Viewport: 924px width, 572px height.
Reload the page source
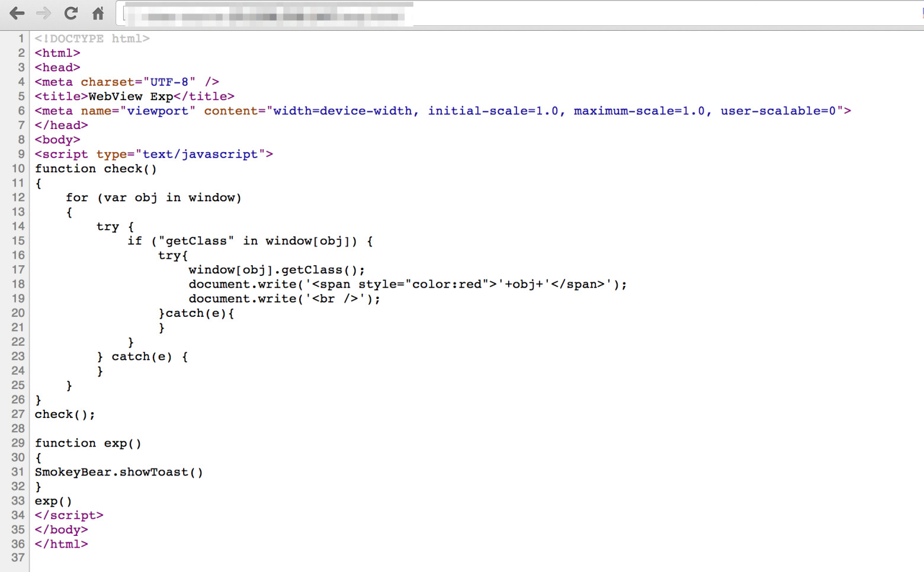click(70, 13)
